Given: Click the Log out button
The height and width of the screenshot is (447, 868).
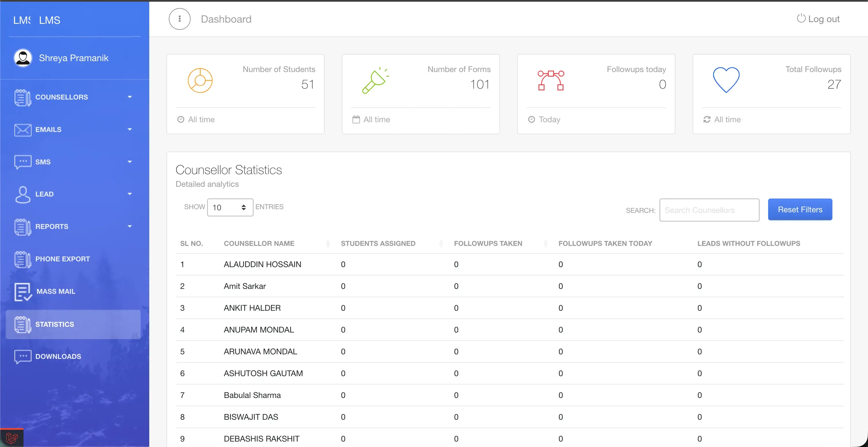Looking at the screenshot, I should tap(817, 19).
